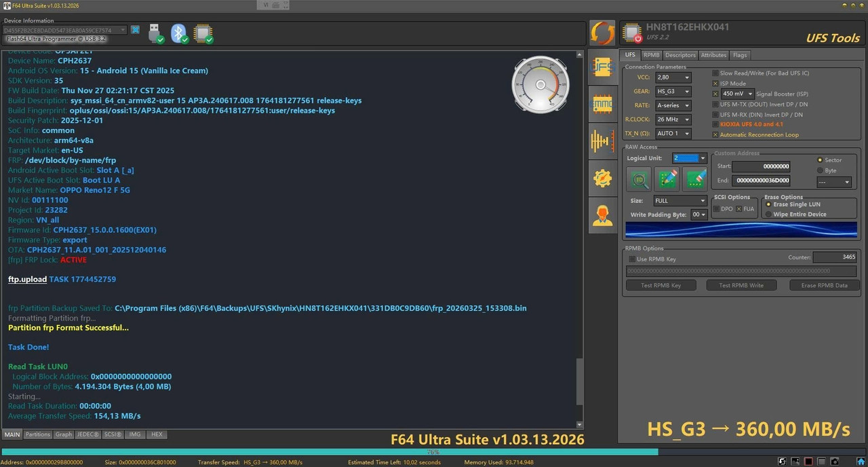Click the teal transfer progress bar
This screenshot has height=467, width=868.
coord(330,451)
